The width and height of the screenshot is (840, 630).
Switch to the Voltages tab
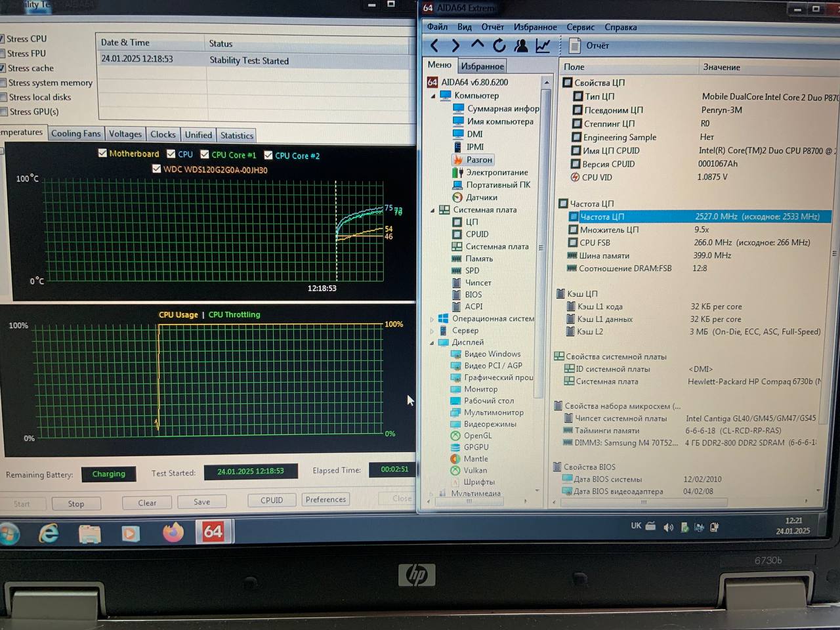click(125, 134)
